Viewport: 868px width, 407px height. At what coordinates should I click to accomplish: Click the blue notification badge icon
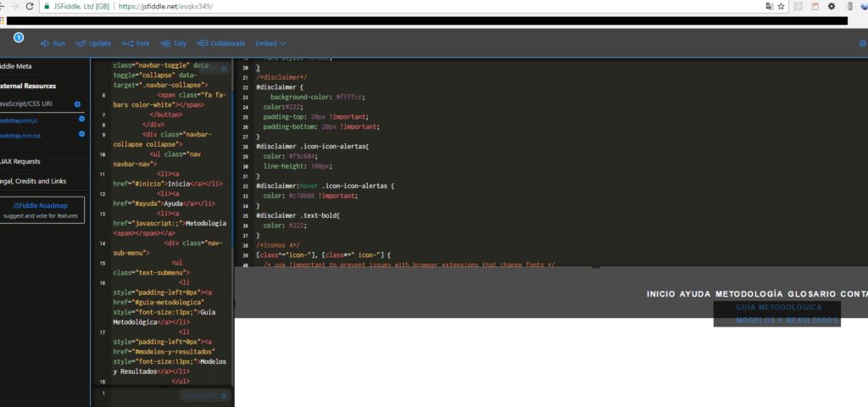(19, 38)
